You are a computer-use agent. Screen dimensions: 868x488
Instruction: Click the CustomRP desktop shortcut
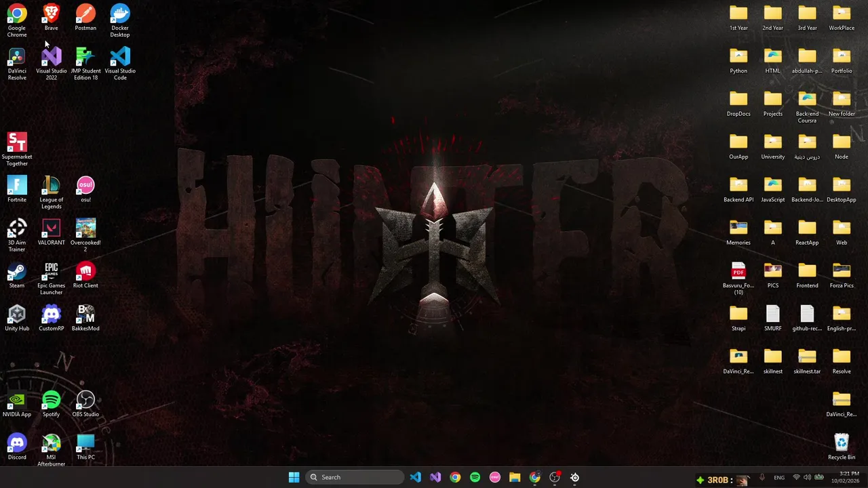tap(51, 318)
